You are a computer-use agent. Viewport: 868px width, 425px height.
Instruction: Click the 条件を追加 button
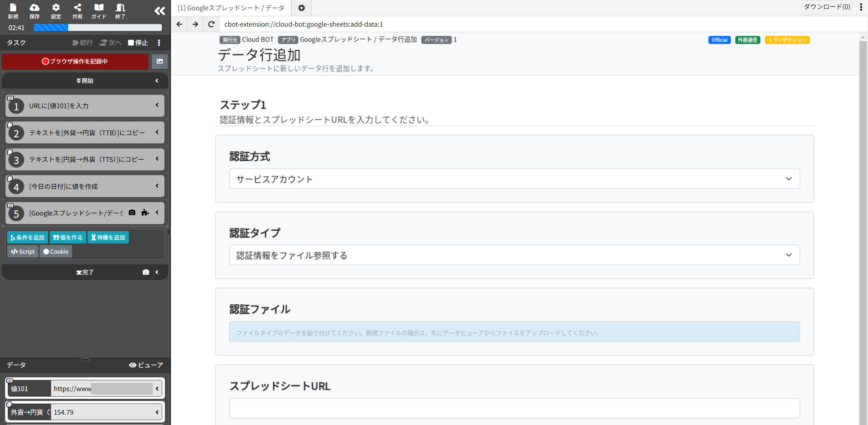click(x=27, y=237)
